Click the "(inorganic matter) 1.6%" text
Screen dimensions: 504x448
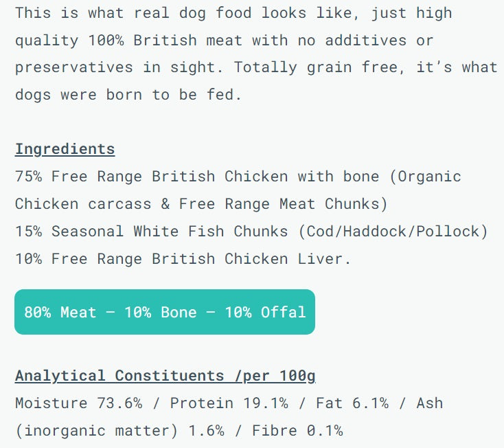[x=110, y=431]
